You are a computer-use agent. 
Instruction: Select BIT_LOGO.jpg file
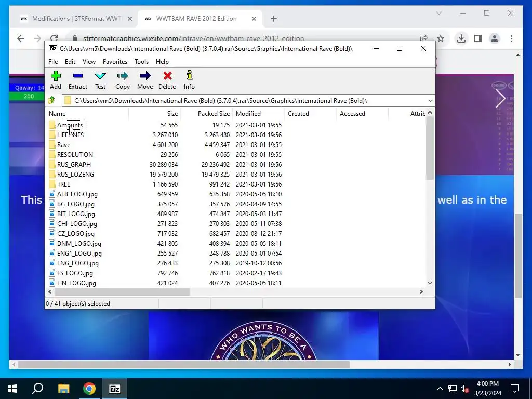pyautogui.click(x=76, y=214)
